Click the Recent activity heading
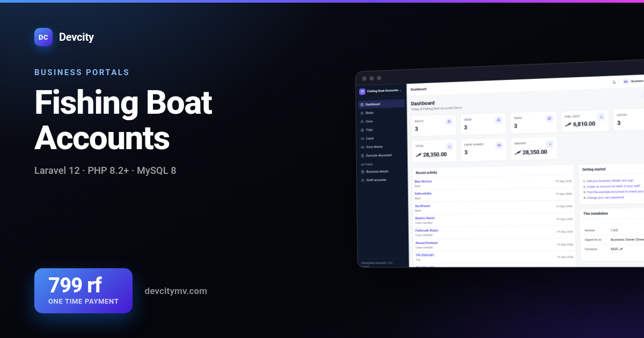 pos(426,173)
